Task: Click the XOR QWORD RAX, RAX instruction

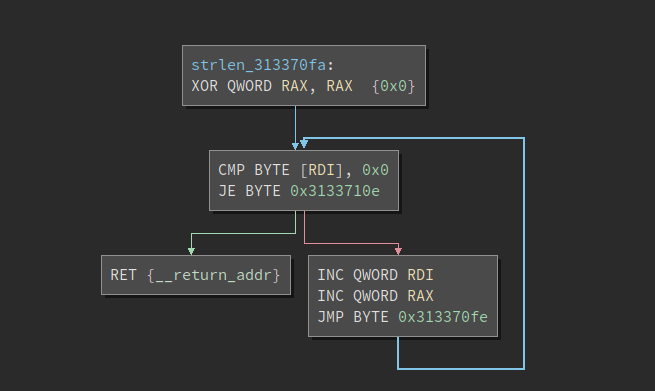Action: coord(272,86)
